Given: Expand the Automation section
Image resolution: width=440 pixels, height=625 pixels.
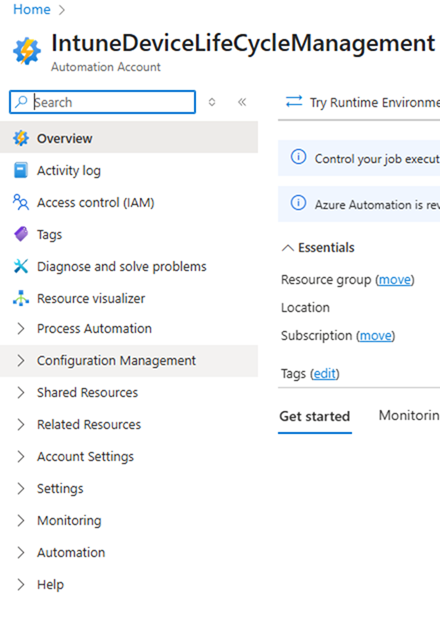Looking at the screenshot, I should pyautogui.click(x=21, y=552).
